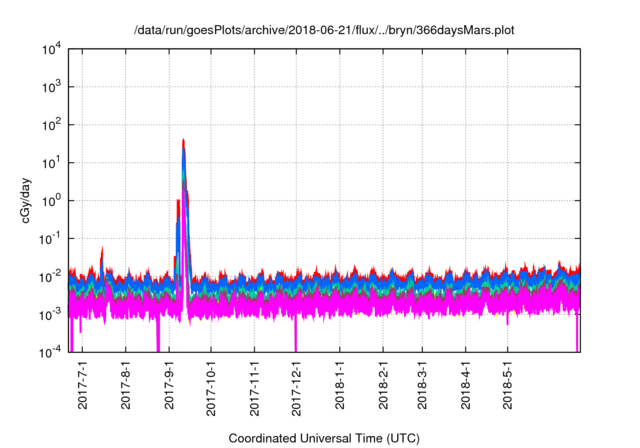640x448 pixels.
Task: Click the 2018-1-1 x-axis date label
Action: (340, 385)
